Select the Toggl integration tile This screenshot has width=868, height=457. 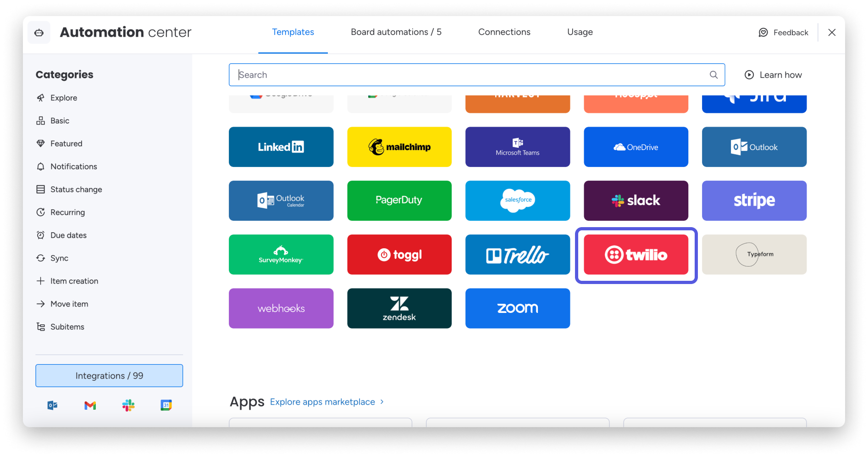[x=399, y=255]
